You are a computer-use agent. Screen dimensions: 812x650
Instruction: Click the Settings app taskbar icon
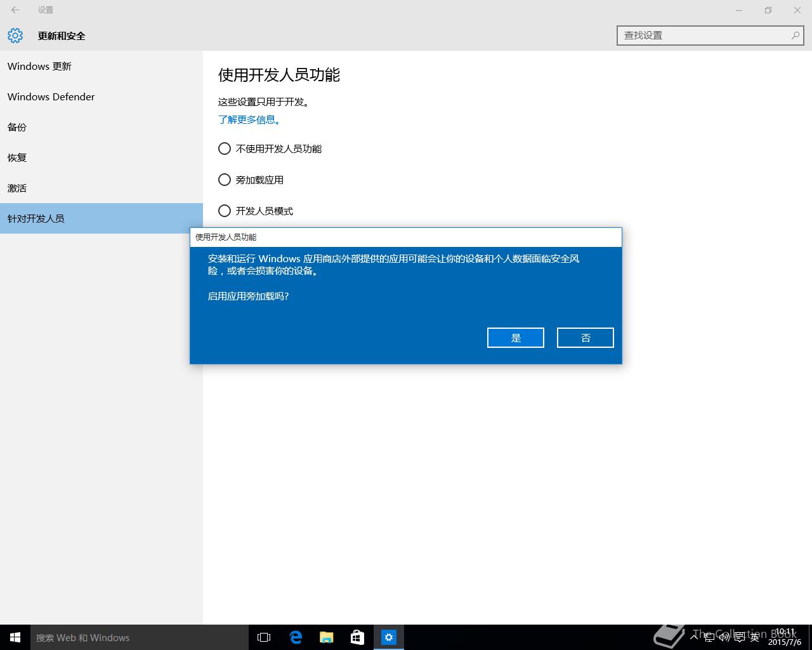pos(388,637)
